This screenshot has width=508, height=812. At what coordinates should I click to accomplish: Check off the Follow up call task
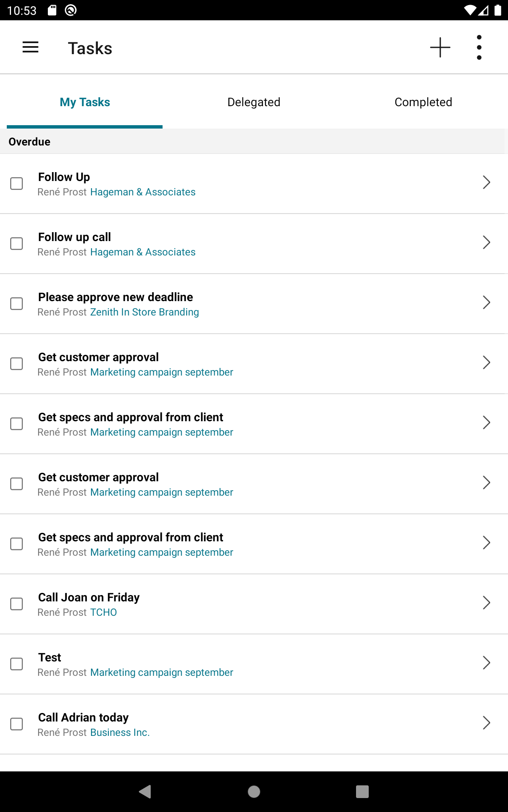pyautogui.click(x=17, y=244)
